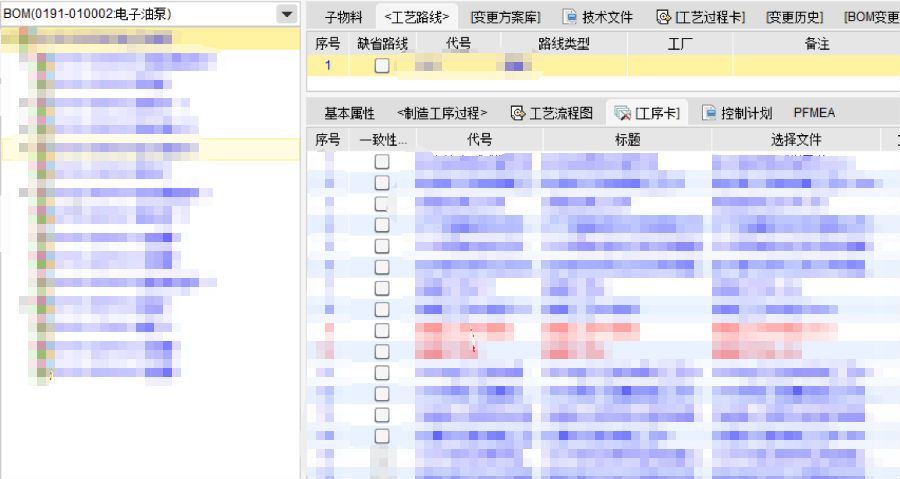Sort by the 路线类型 column header
Viewport: 900px width, 479px height.
564,44
